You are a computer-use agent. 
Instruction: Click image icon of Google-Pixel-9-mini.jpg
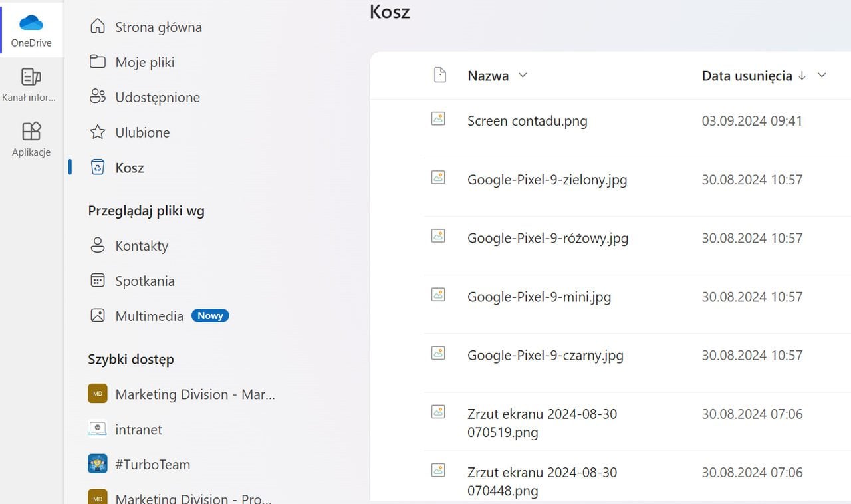(x=438, y=294)
